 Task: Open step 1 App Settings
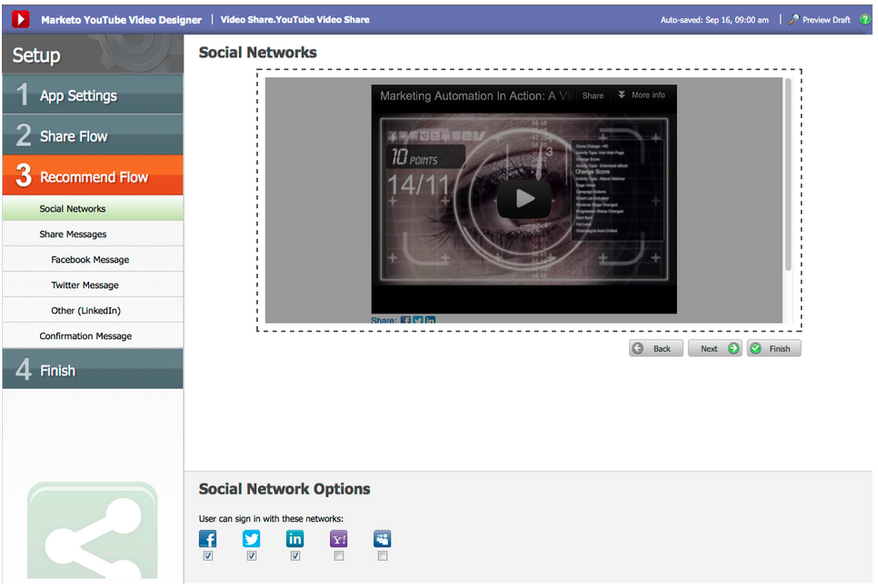pos(93,95)
